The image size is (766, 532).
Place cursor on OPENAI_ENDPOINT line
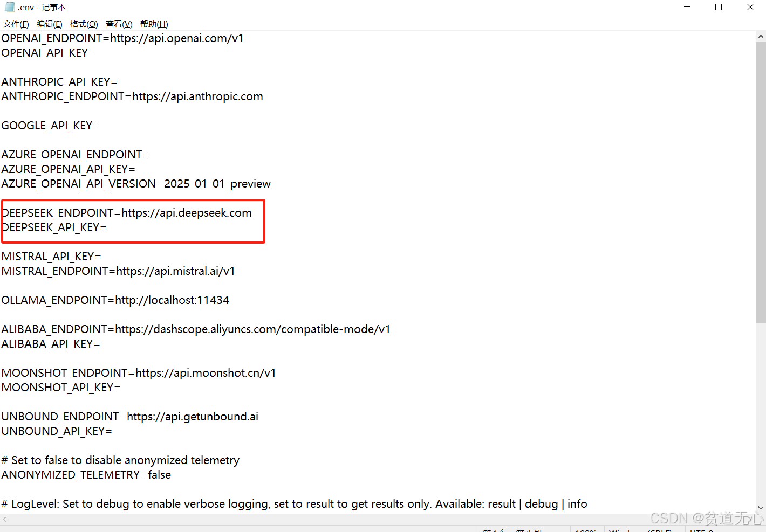(x=122, y=38)
